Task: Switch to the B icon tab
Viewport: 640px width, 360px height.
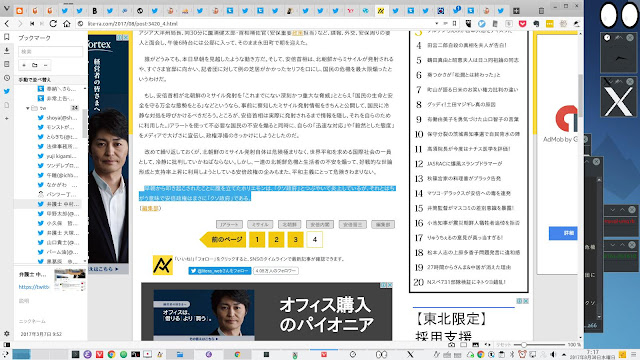Action: point(95,11)
